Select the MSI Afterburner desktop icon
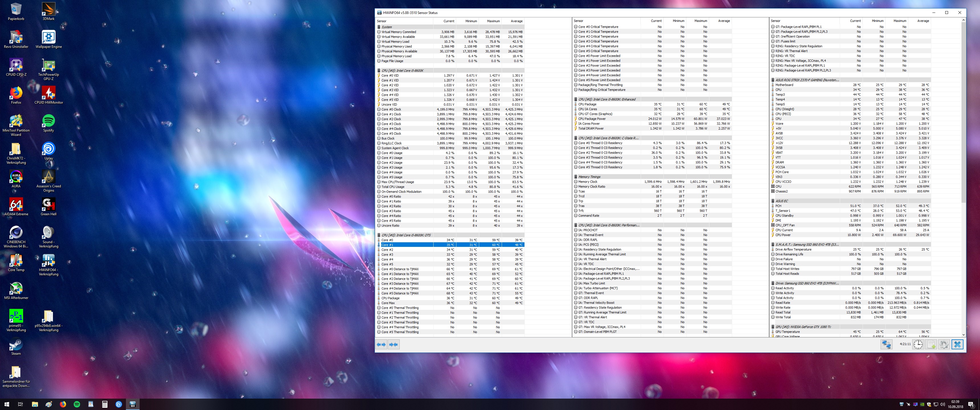 coord(16,291)
